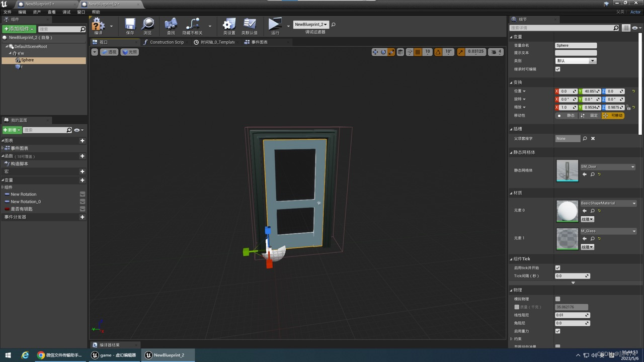
Task: Open the rotation snap 10° dropdown
Action: click(448, 52)
